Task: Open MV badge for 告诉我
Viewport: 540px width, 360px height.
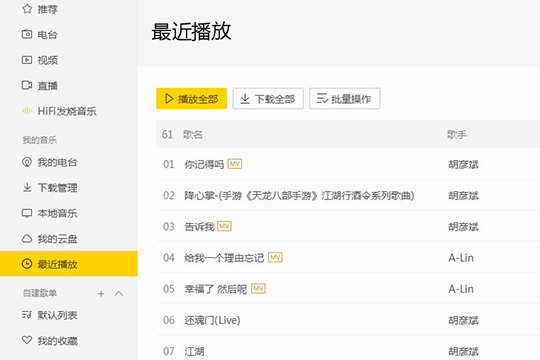Action: point(224,226)
